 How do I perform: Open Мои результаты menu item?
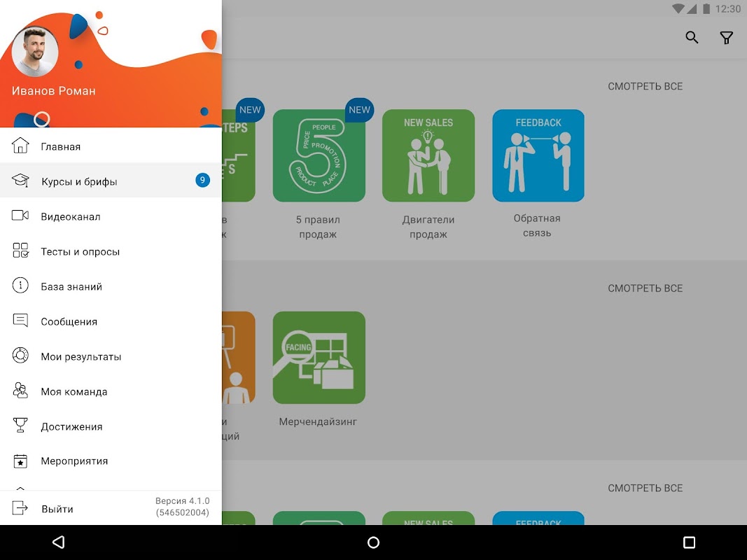[111, 356]
